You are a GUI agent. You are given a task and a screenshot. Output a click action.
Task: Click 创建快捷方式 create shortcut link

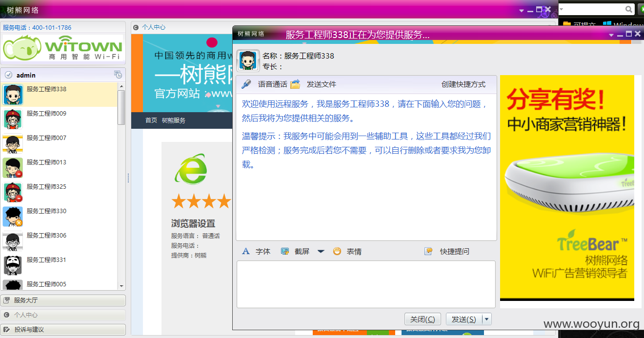click(x=463, y=84)
